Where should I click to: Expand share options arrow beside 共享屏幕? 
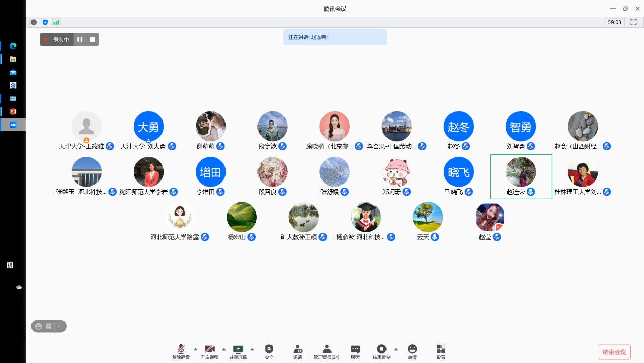pos(252,349)
